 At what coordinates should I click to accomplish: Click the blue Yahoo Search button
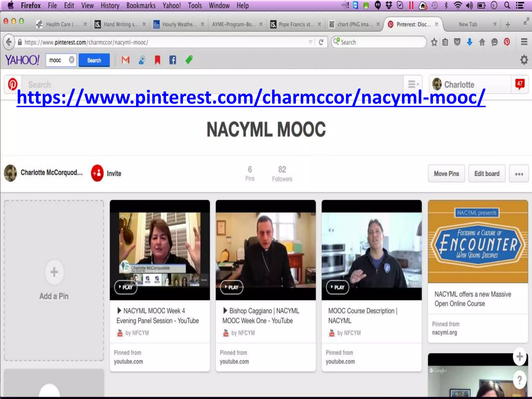(x=94, y=60)
